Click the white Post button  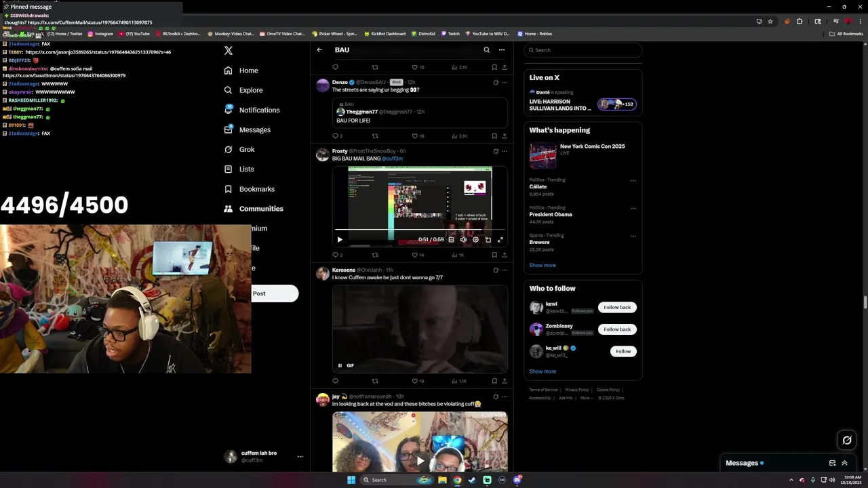point(275,293)
